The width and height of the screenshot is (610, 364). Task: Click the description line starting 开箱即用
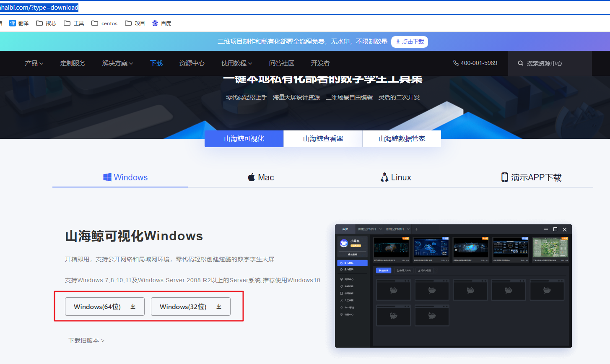[170, 259]
